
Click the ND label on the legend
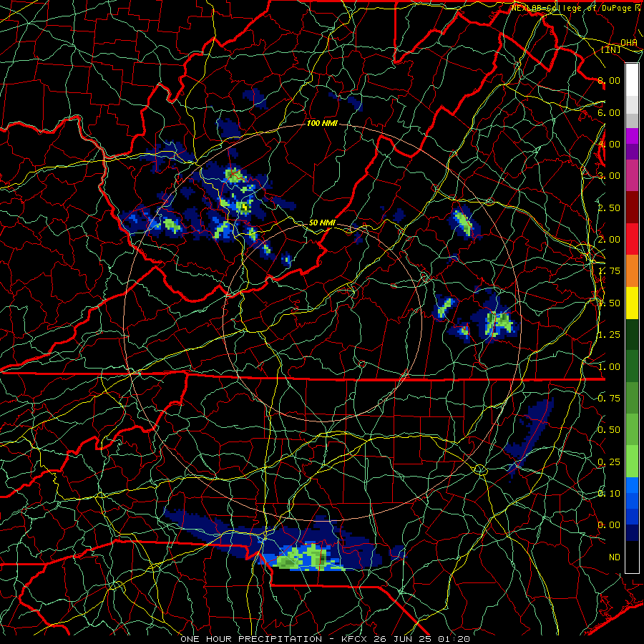(x=615, y=557)
